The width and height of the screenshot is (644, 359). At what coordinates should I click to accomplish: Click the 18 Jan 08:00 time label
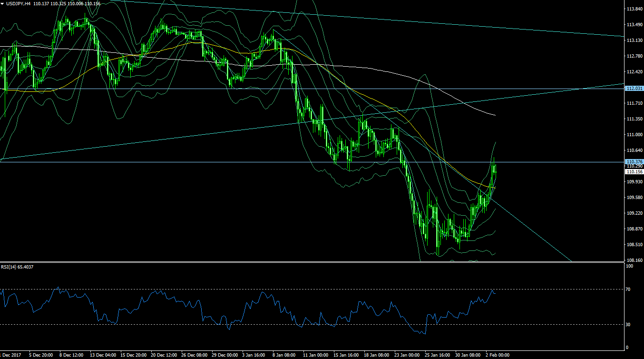click(377, 355)
